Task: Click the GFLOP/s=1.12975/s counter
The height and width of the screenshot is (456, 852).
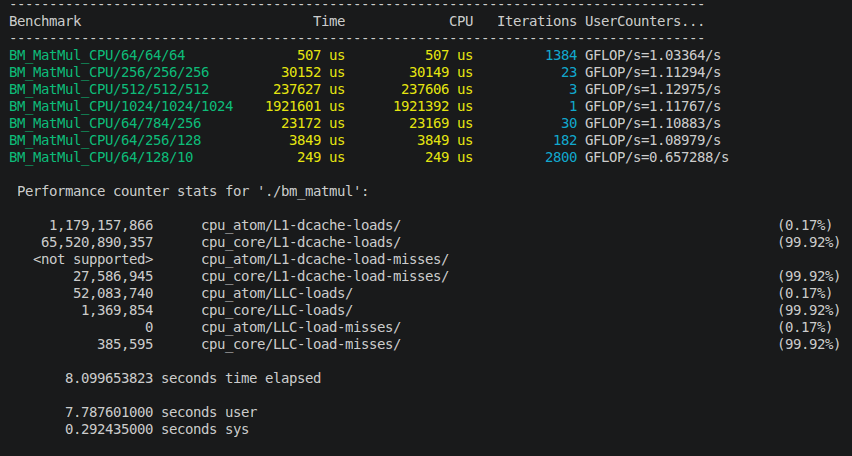Action: point(653,89)
